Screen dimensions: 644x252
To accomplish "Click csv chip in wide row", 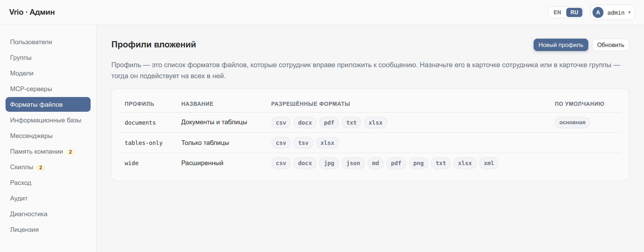I will pos(281,163).
